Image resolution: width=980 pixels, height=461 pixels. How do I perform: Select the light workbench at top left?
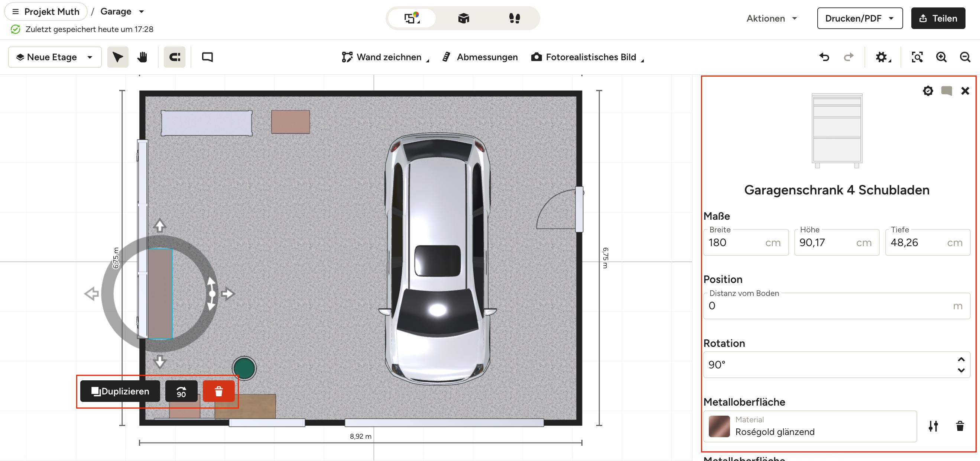tap(207, 123)
